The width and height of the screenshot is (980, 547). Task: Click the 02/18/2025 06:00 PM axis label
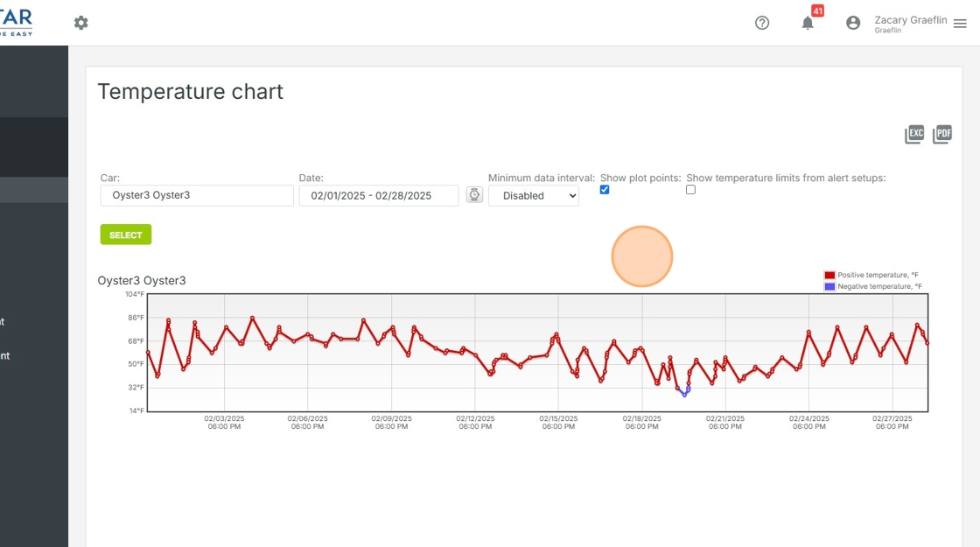point(642,423)
